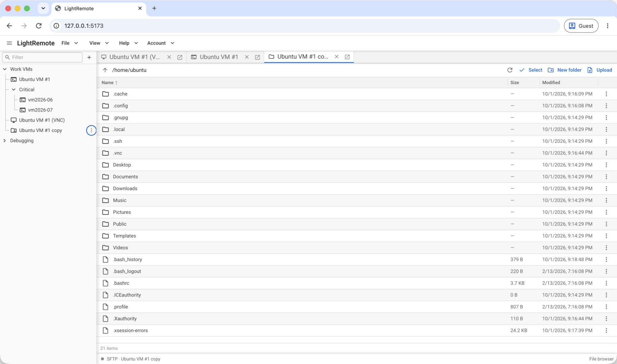Open more options for Ubuntu VM #1 copy
The width and height of the screenshot is (617, 364).
click(x=91, y=130)
